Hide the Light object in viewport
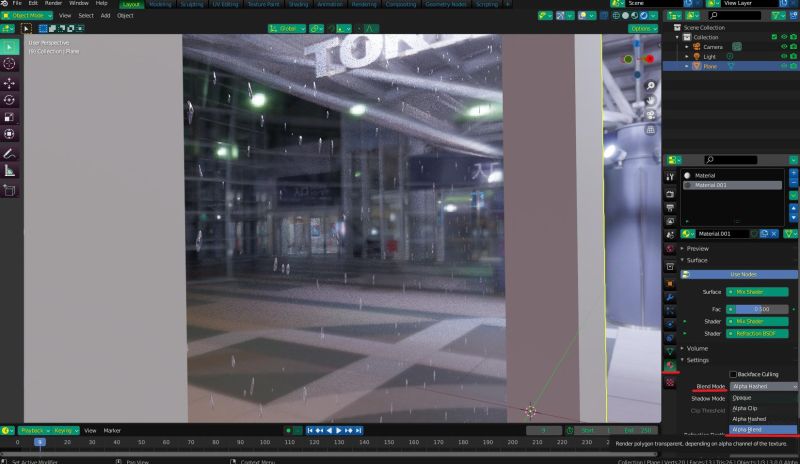Image resolution: width=800 pixels, height=464 pixels. tap(784, 56)
